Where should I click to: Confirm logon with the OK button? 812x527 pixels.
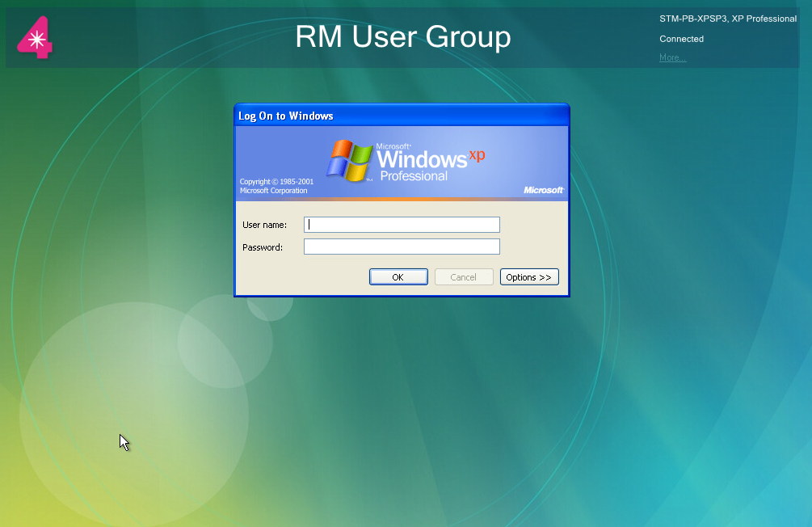(398, 276)
